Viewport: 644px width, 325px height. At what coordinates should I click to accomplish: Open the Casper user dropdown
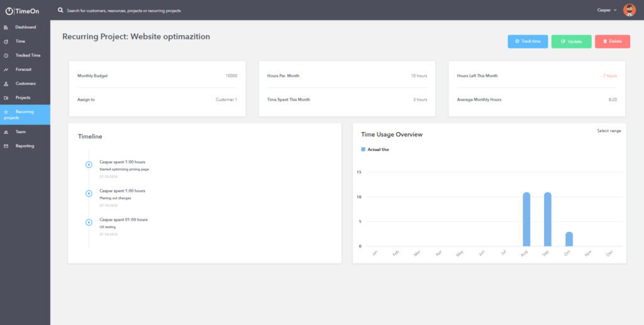click(607, 10)
